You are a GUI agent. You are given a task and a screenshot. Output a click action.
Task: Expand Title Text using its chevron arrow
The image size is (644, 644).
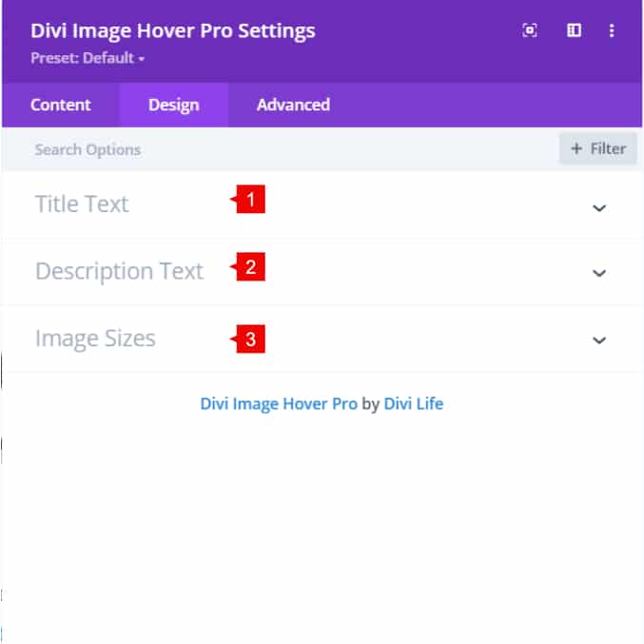[x=599, y=207]
